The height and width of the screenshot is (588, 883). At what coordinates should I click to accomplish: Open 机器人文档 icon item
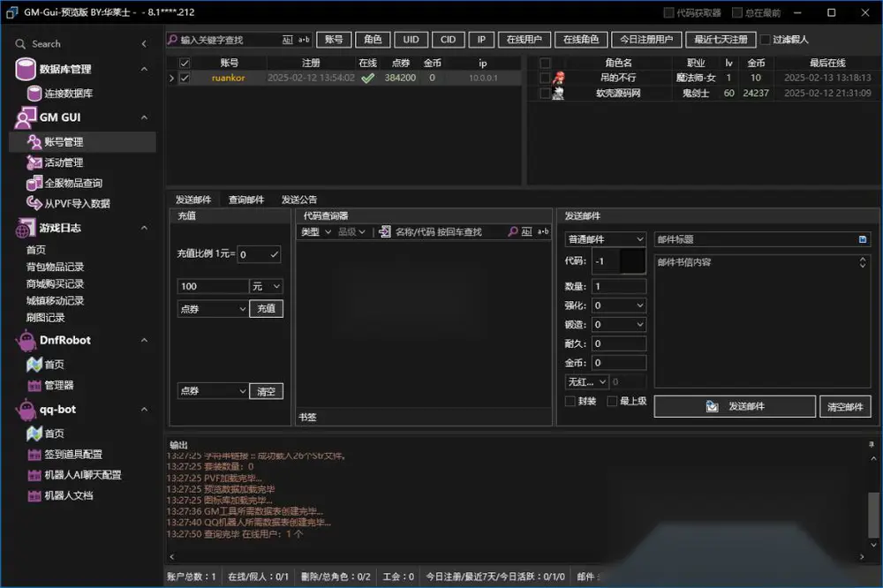tap(34, 495)
